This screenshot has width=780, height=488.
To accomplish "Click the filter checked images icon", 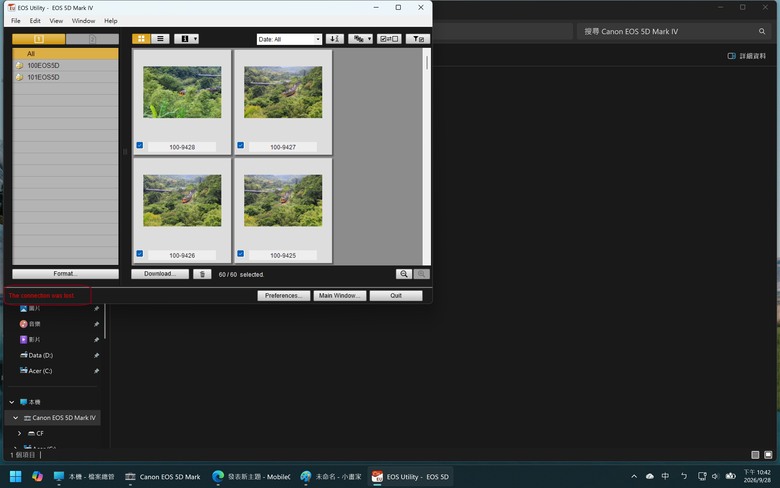I will 418,39.
